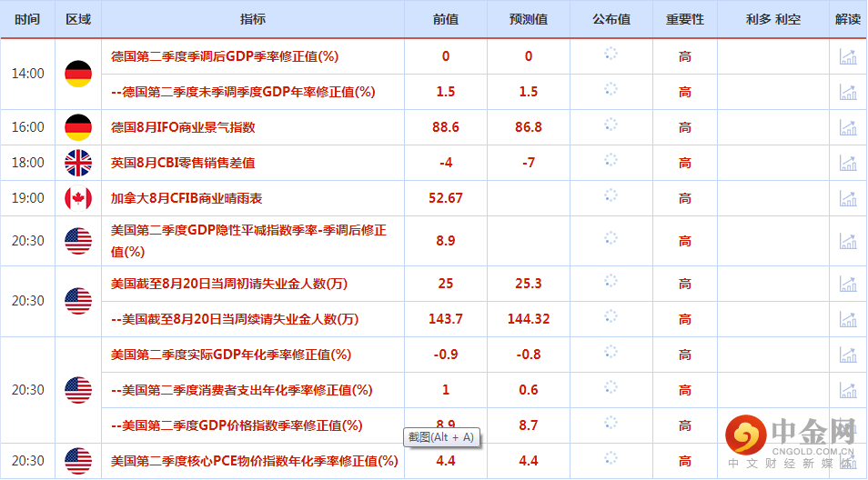Open chart icon for 美国第二季度实际GDP年化季率修正值 row
This screenshot has width=868, height=480.
pos(847,355)
